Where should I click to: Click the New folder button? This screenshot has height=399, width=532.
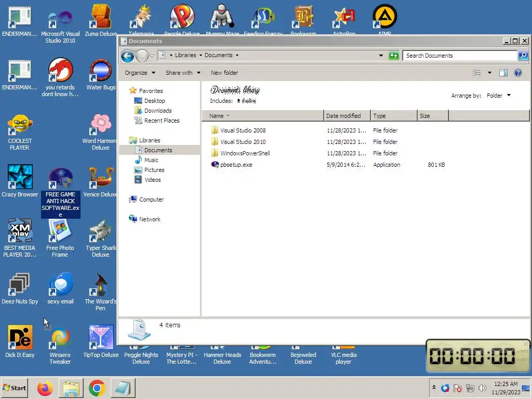pos(224,73)
